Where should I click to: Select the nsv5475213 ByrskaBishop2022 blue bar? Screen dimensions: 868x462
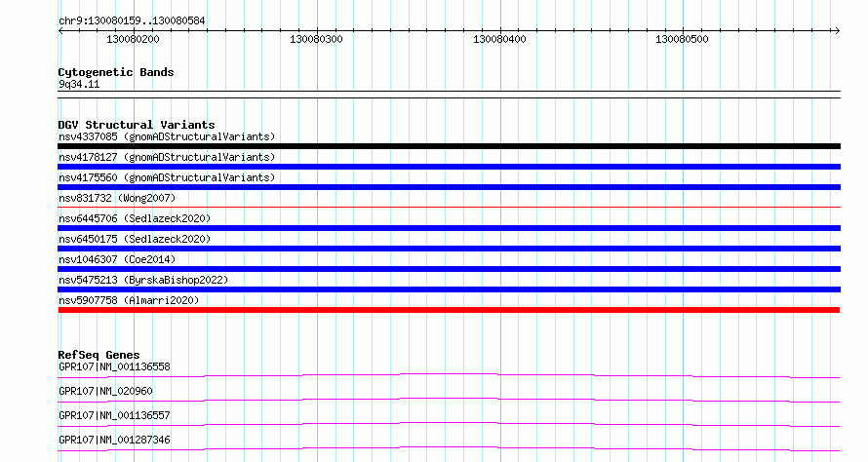(449, 289)
